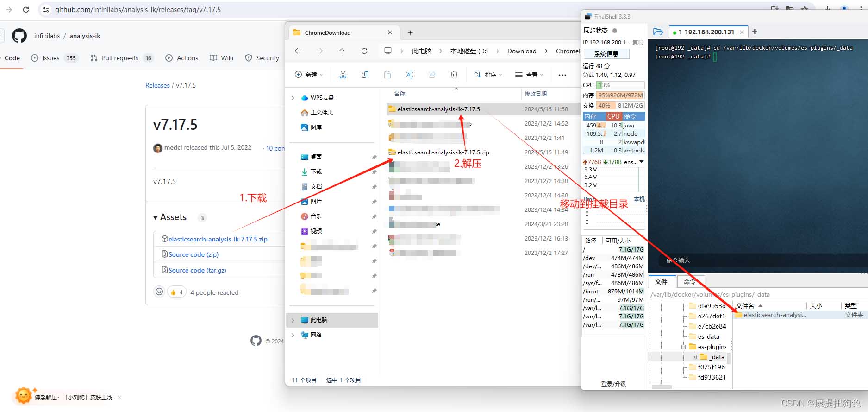Click the Delete trash icon in Explorer
The height and width of the screenshot is (412, 868).
pyautogui.click(x=454, y=75)
